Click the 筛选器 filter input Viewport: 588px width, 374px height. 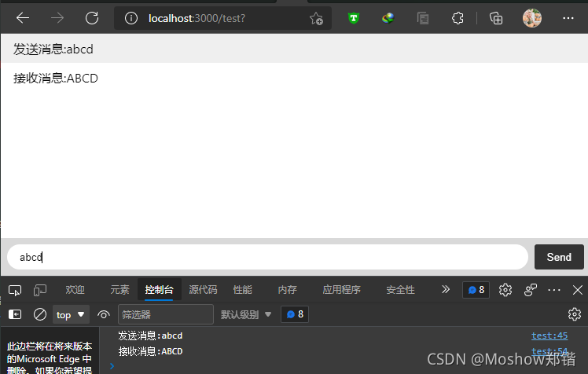(166, 314)
